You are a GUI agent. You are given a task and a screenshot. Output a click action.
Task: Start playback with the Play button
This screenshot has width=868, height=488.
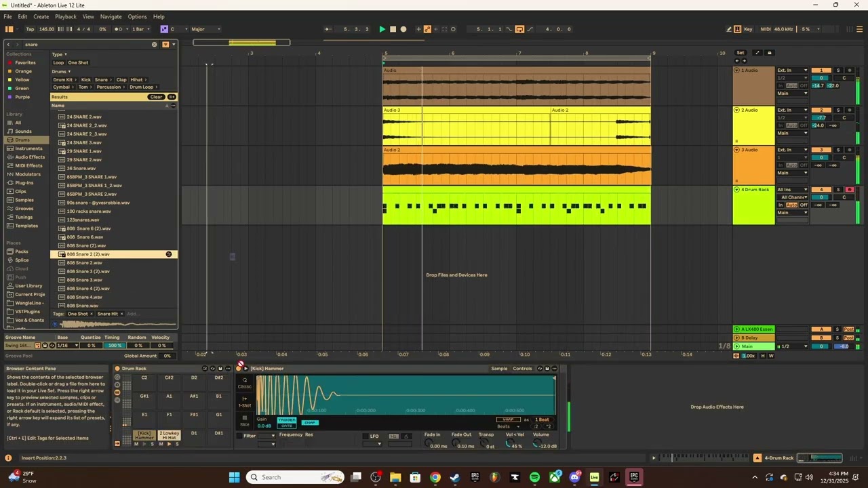click(382, 29)
